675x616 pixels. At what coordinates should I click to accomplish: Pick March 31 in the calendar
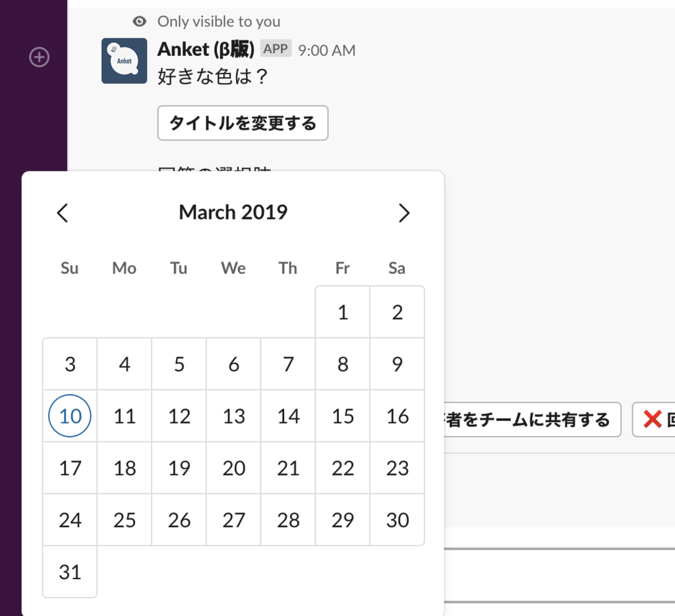(x=69, y=572)
